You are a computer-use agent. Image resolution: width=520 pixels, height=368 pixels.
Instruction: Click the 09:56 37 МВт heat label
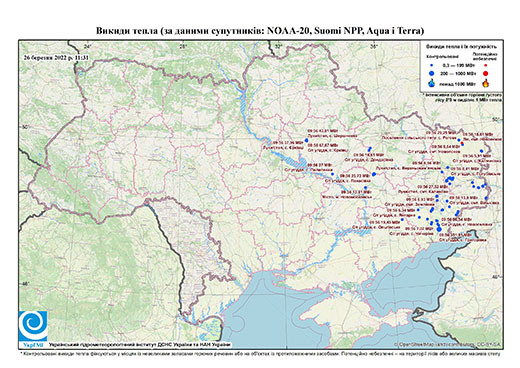pyautogui.click(x=319, y=165)
